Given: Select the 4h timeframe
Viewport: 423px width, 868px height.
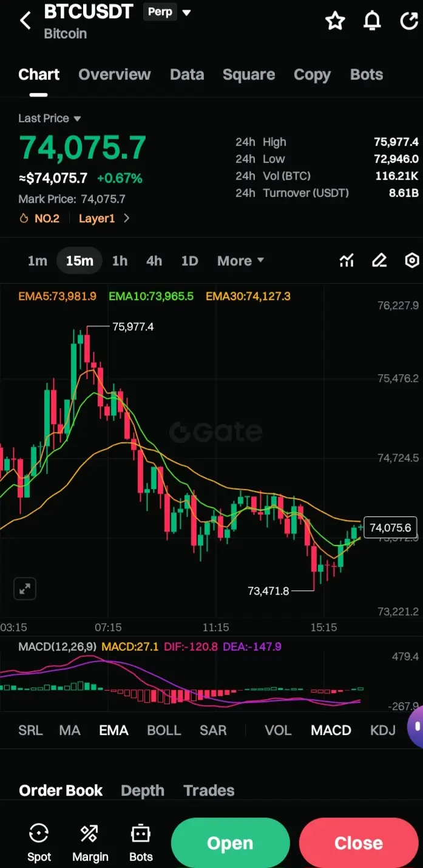Looking at the screenshot, I should click(154, 261).
